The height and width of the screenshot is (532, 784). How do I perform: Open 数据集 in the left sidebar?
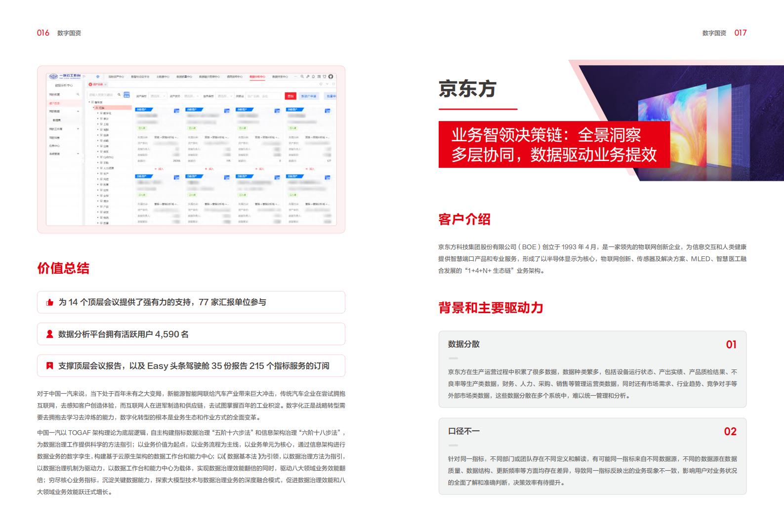(x=57, y=120)
